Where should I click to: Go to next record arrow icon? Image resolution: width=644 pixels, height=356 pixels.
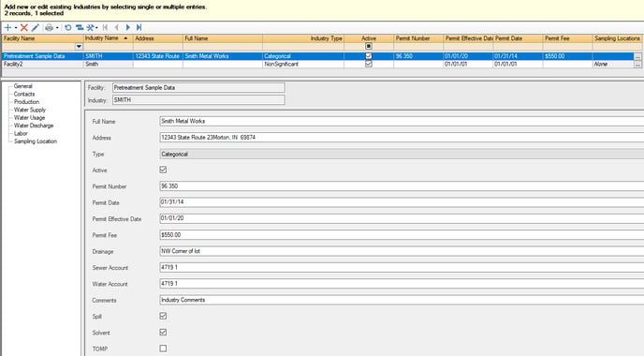127,27
